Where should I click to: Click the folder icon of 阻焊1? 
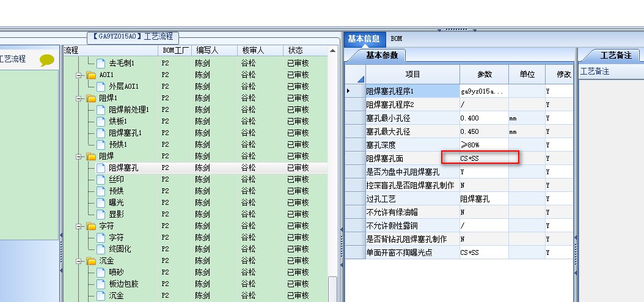[91, 98]
